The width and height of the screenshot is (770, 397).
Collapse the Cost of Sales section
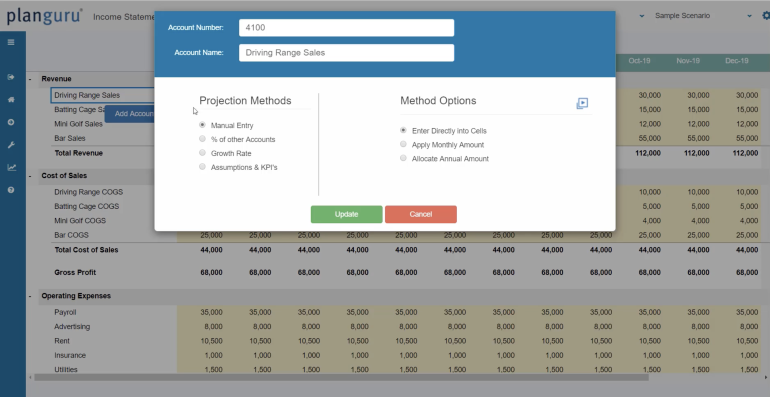pos(30,176)
